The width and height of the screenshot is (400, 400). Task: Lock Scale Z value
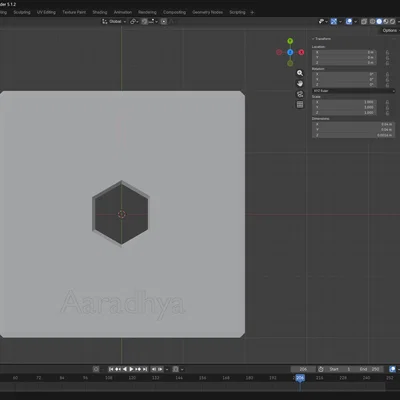pos(387,113)
